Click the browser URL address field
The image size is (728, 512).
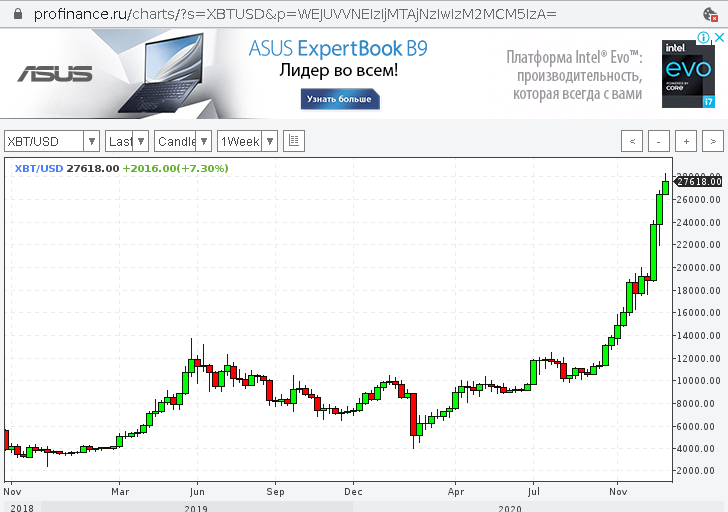click(300, 14)
